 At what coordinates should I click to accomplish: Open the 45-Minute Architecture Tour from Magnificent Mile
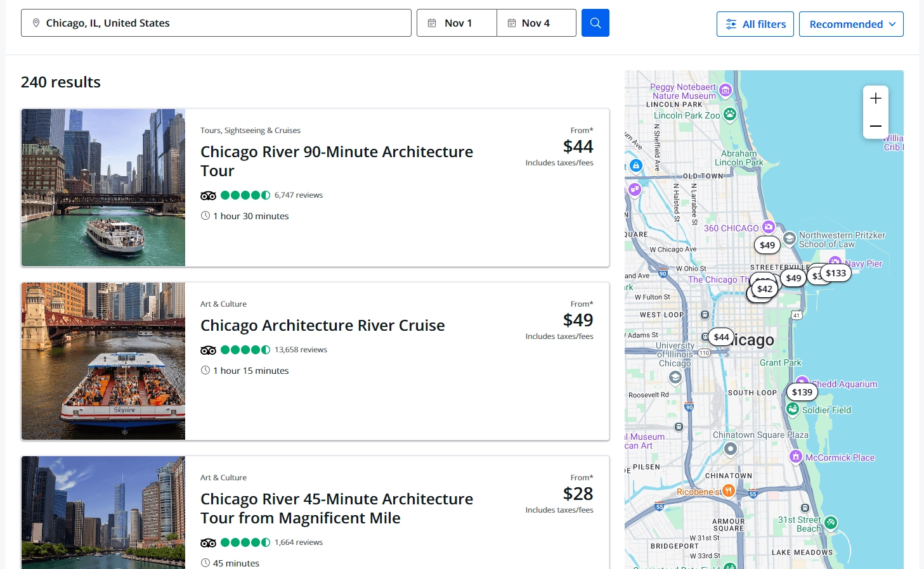point(336,508)
